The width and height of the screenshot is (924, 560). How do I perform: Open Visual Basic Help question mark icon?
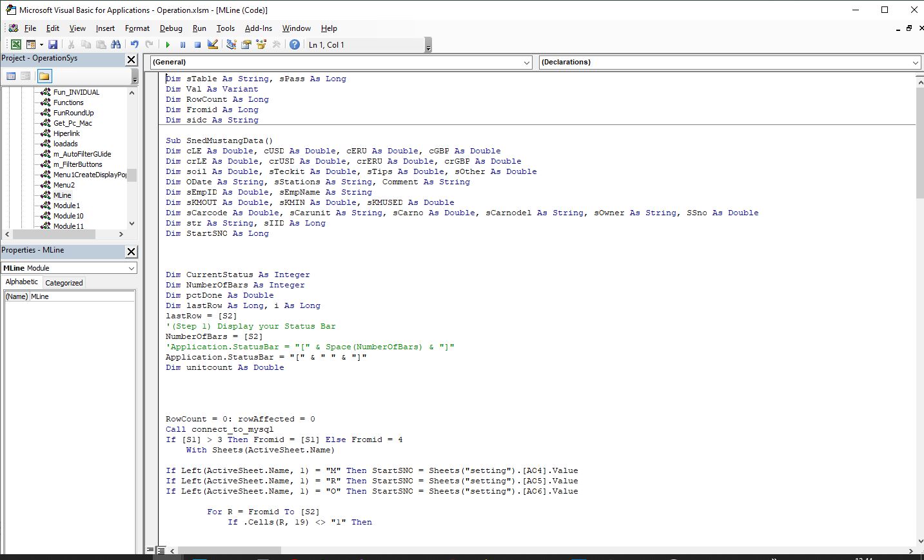pyautogui.click(x=295, y=44)
